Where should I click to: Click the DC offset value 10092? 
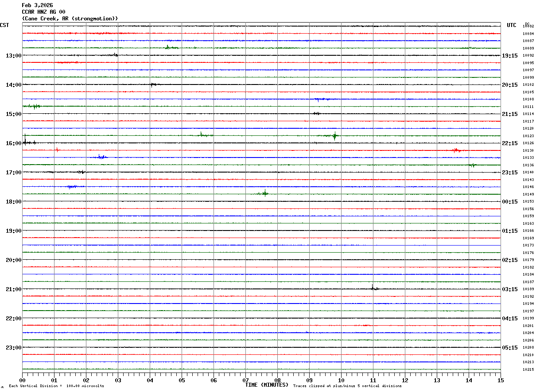tap(528, 56)
